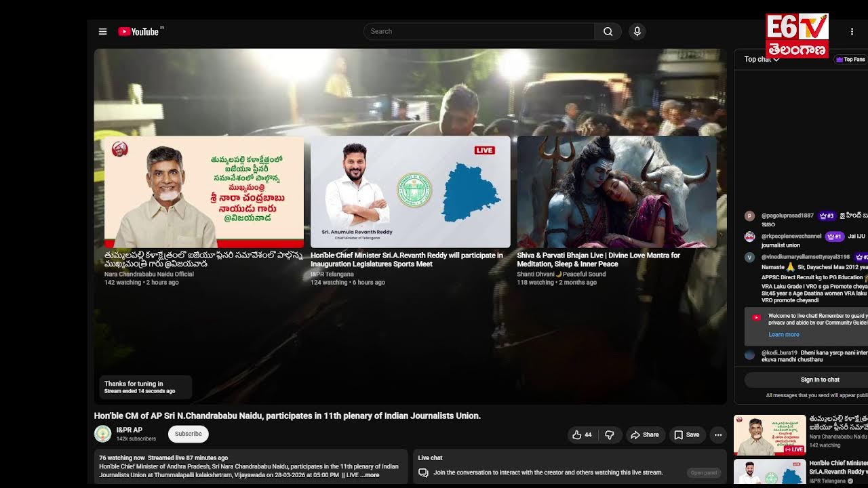
Task: Click the #1 top fan crown badge
Action: click(x=834, y=237)
